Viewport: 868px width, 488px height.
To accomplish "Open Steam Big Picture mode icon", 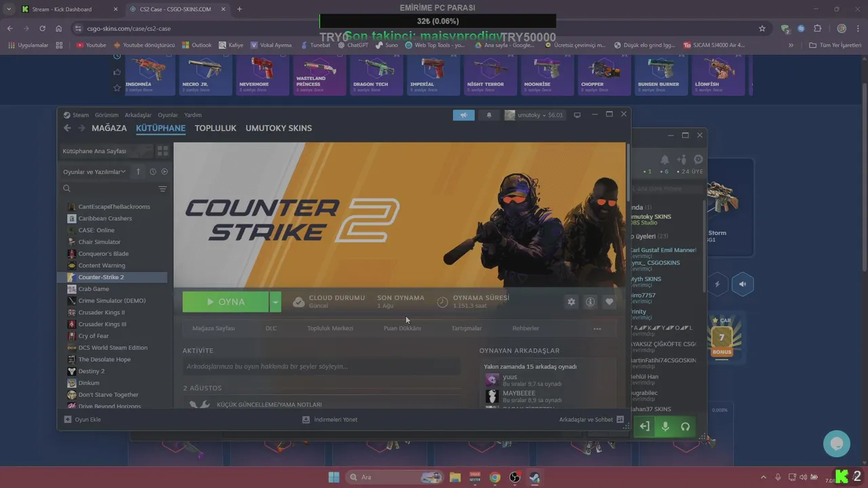I will [x=577, y=115].
